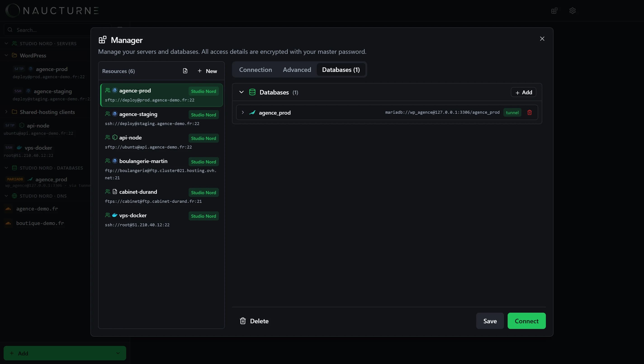
Task: Open dropdown arrow on sidebar Add button
Action: (x=118, y=353)
